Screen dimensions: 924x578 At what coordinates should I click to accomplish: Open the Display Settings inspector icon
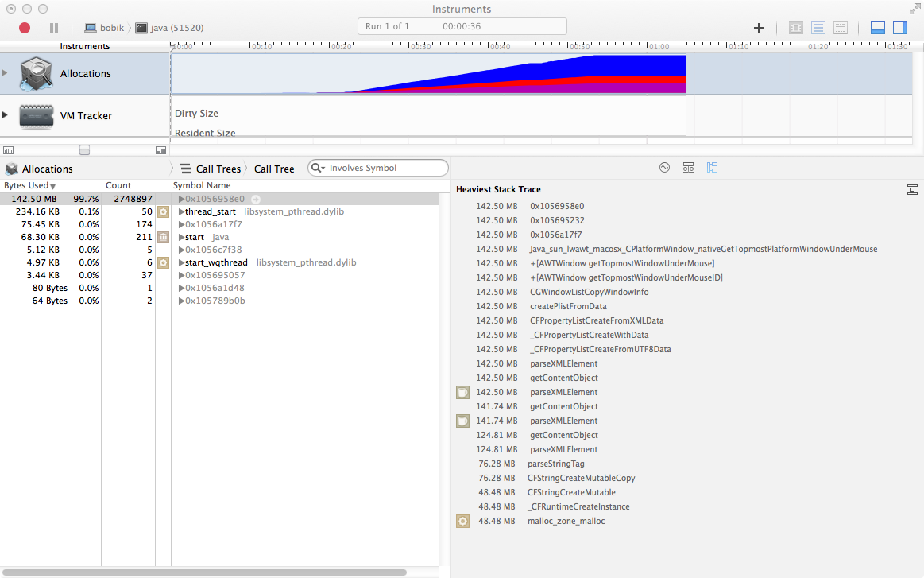click(689, 168)
